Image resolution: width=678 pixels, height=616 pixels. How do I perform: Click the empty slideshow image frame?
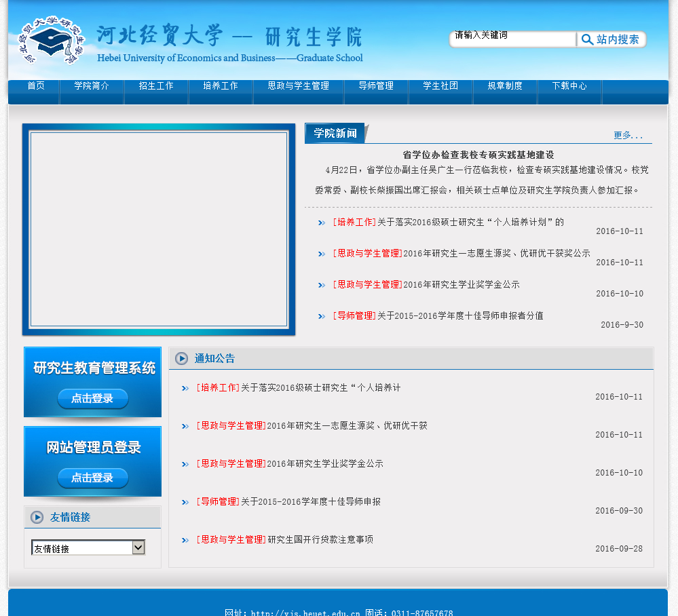point(159,229)
